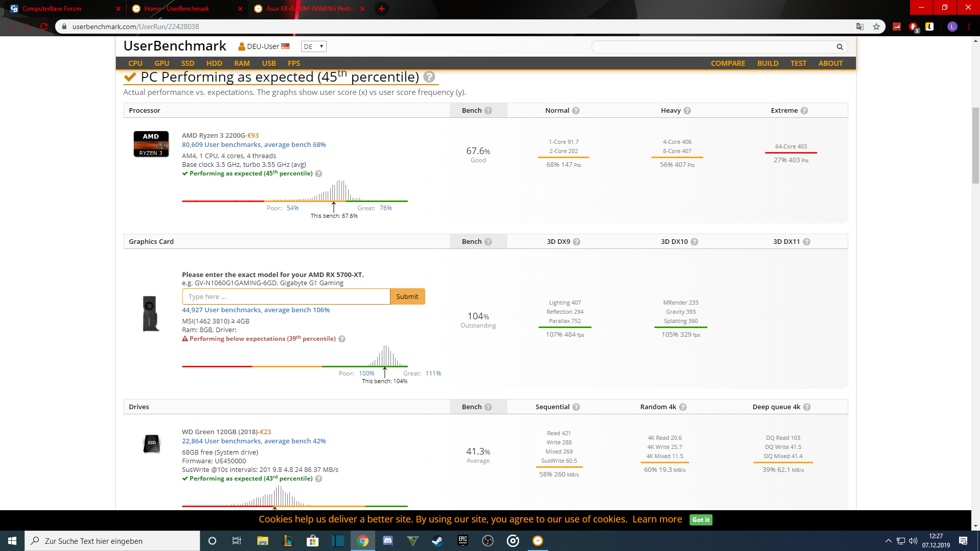The width and height of the screenshot is (980, 551).
Task: Click GPU model Type here field
Action: pyautogui.click(x=286, y=296)
